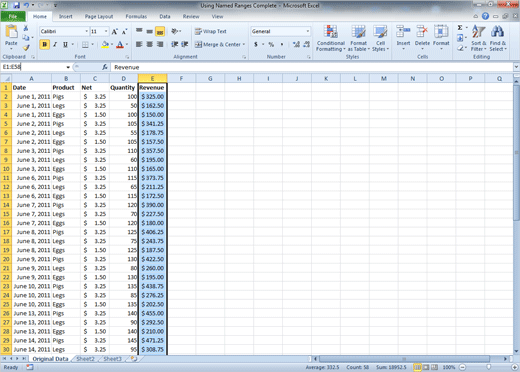Image resolution: width=520 pixels, height=372 pixels.
Task: Click the formula bar containing Revenue
Action: tap(312, 67)
